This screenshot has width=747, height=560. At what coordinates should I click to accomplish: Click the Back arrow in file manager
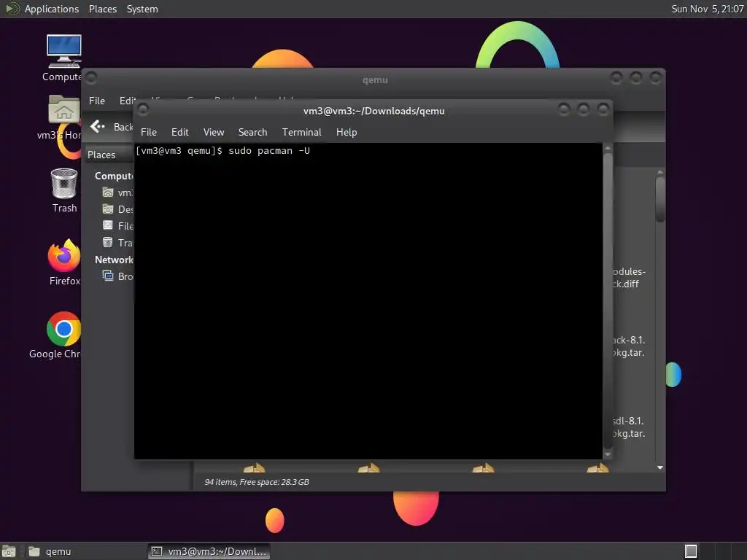tap(97, 127)
